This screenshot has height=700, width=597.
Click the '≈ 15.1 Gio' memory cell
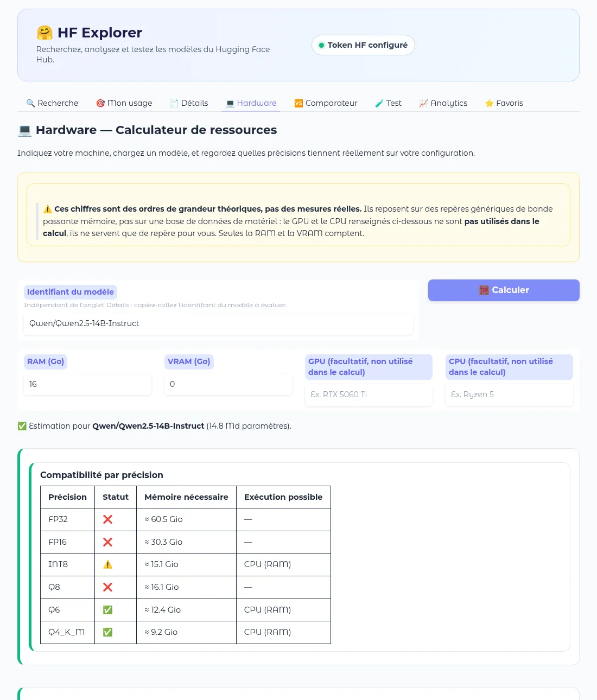[x=186, y=564]
